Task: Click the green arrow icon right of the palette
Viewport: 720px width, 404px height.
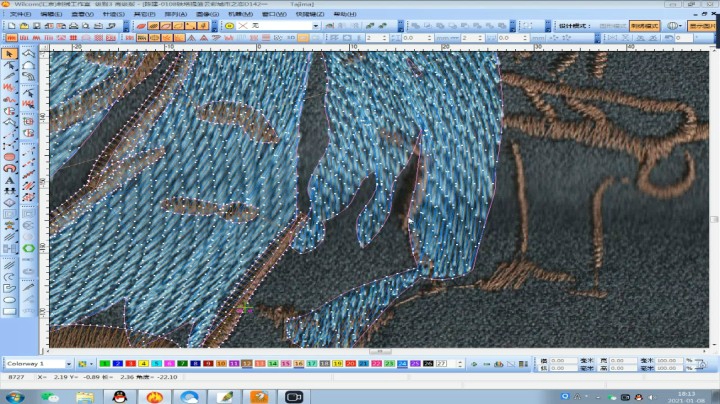Action: coord(474,364)
